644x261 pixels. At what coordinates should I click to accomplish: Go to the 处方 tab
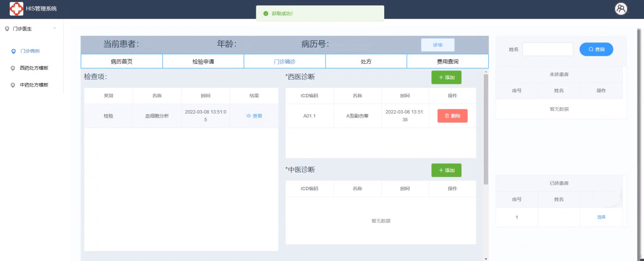366,62
